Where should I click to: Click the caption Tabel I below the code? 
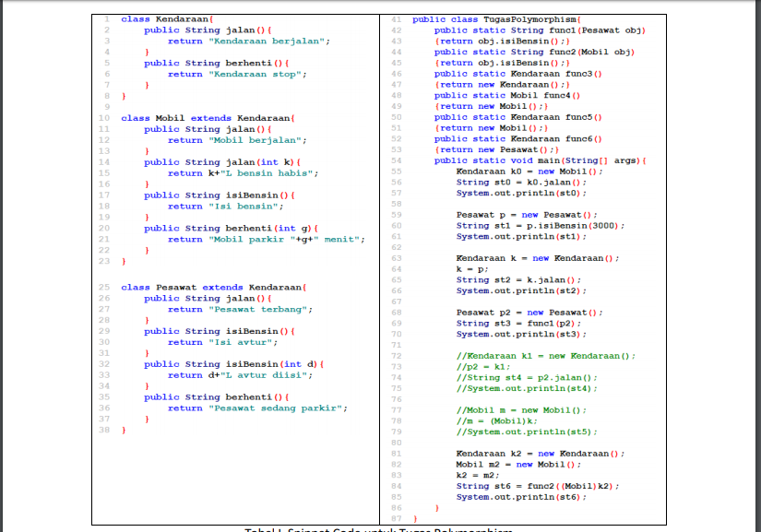click(263, 528)
